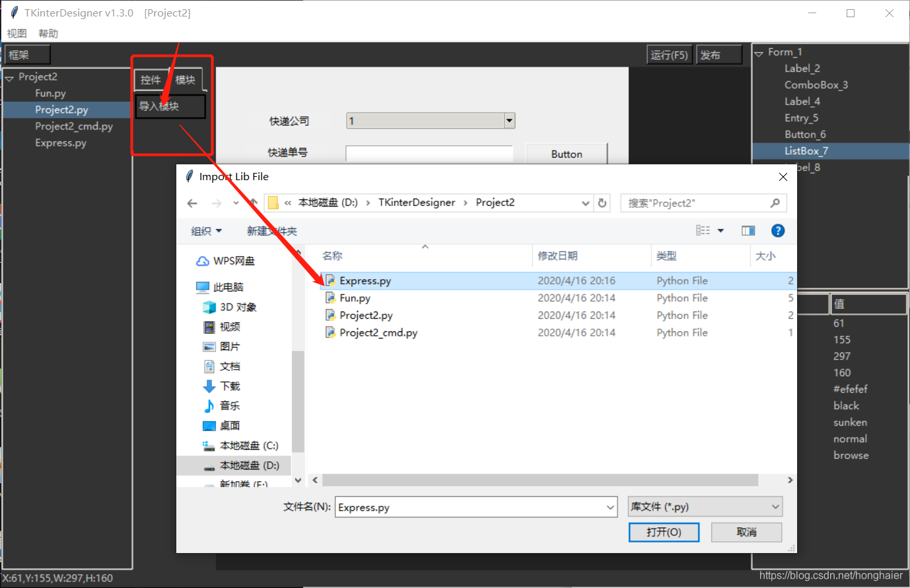Select Fun.py in project tree
Viewport: 910px width, 588px height.
click(50, 94)
